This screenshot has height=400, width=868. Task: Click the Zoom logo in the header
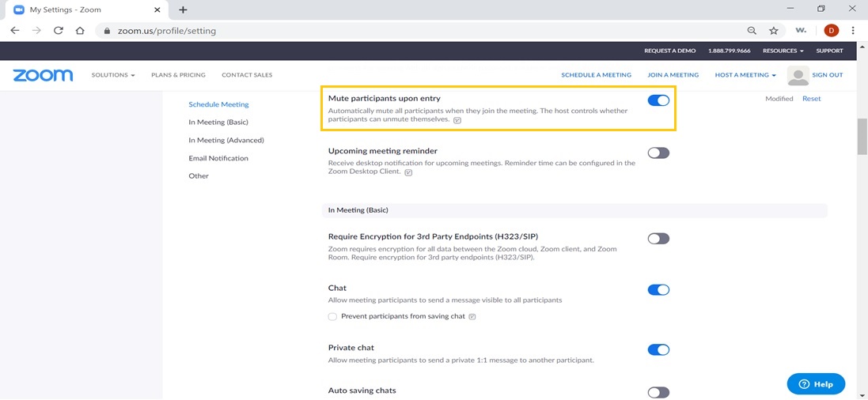43,75
